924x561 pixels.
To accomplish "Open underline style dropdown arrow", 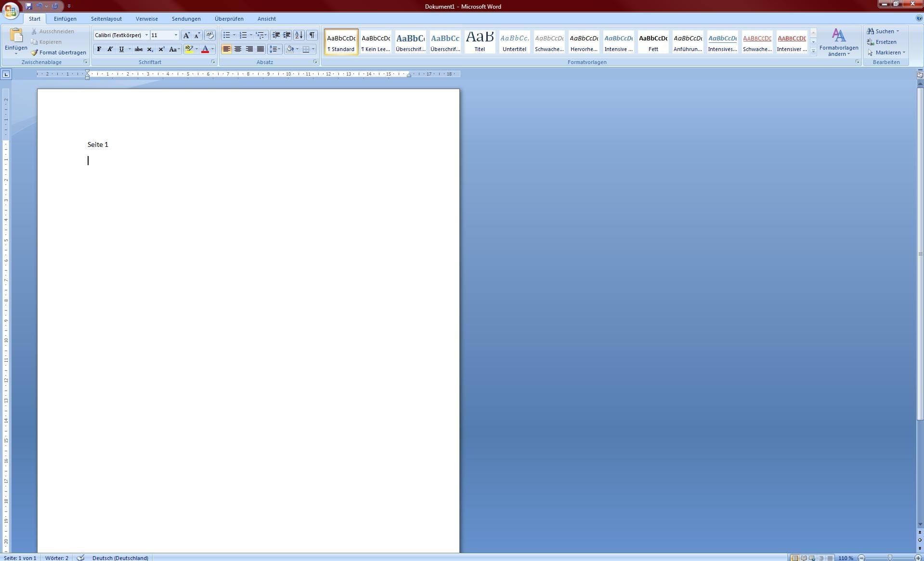I will pos(130,49).
